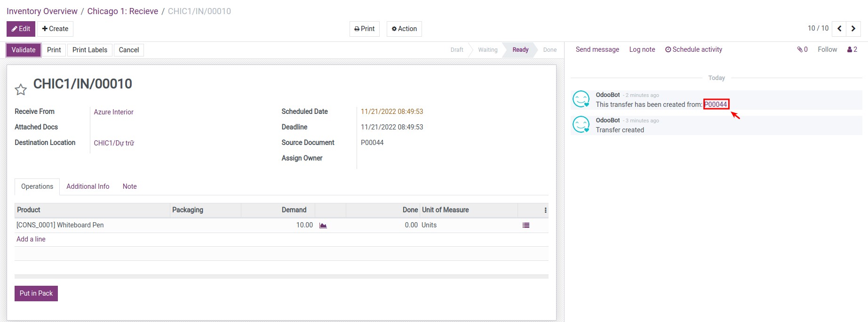The width and height of the screenshot is (868, 322).
Task: Click OdooBot avatar on transfer created from message
Action: pyautogui.click(x=581, y=99)
